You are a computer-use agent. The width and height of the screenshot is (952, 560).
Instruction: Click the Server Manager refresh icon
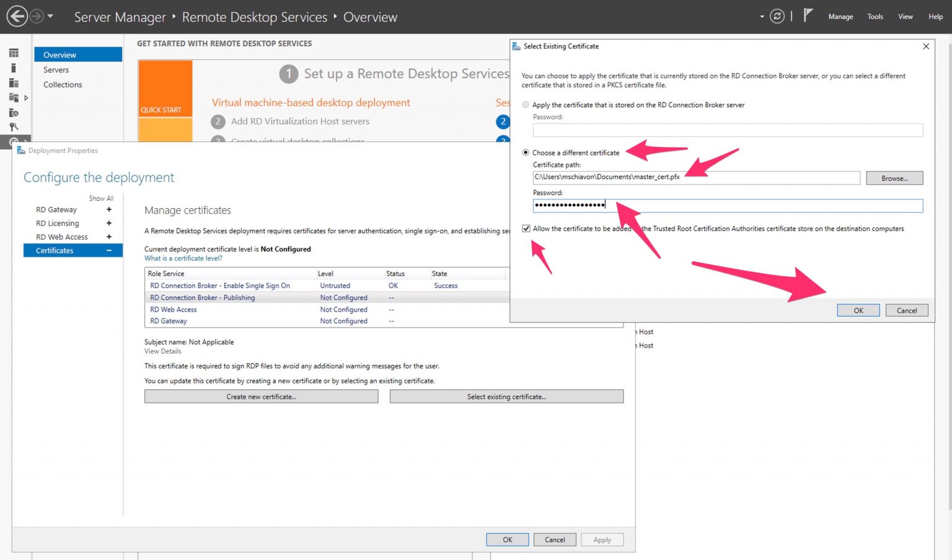[777, 16]
